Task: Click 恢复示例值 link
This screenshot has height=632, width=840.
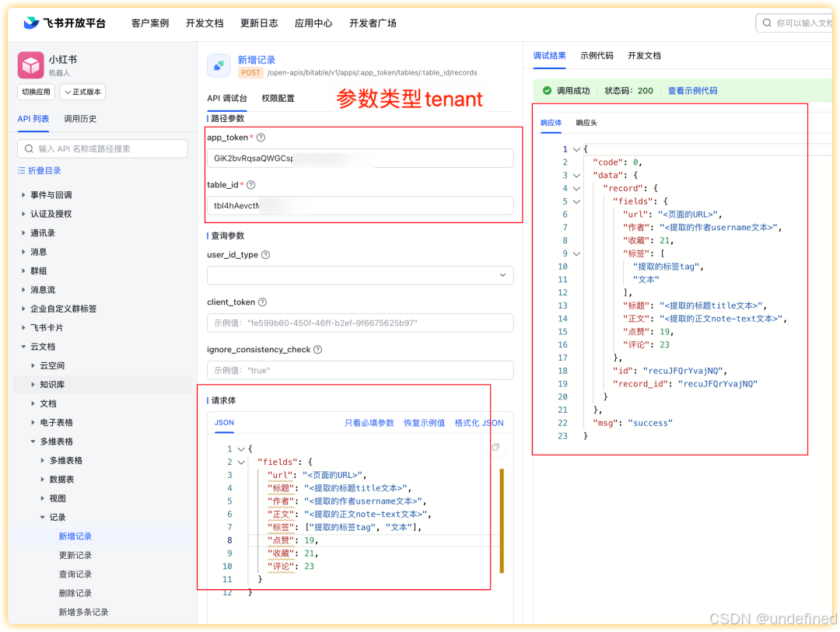Action: tap(425, 423)
